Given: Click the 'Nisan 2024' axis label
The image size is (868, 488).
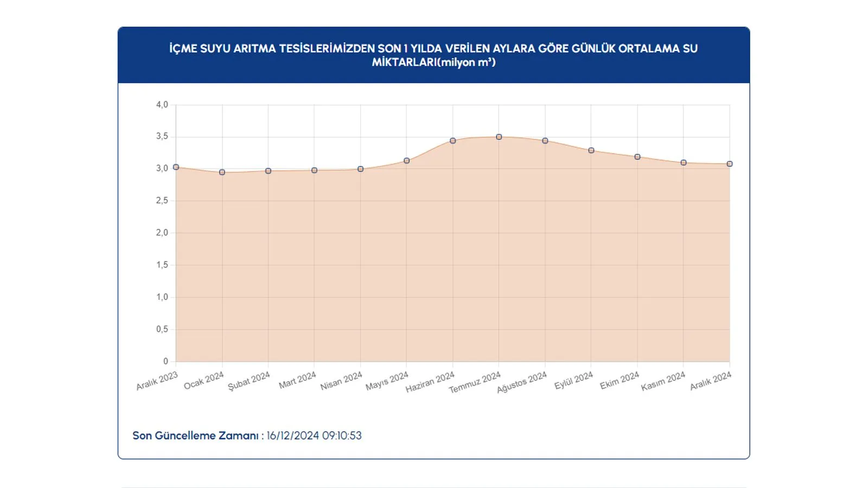Looking at the screenshot, I should [x=341, y=381].
